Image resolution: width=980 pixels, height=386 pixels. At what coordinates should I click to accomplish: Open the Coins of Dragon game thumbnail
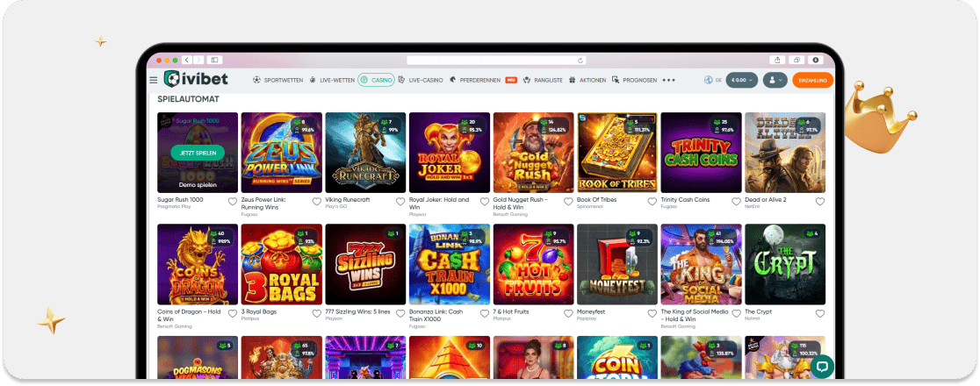pyautogui.click(x=198, y=264)
